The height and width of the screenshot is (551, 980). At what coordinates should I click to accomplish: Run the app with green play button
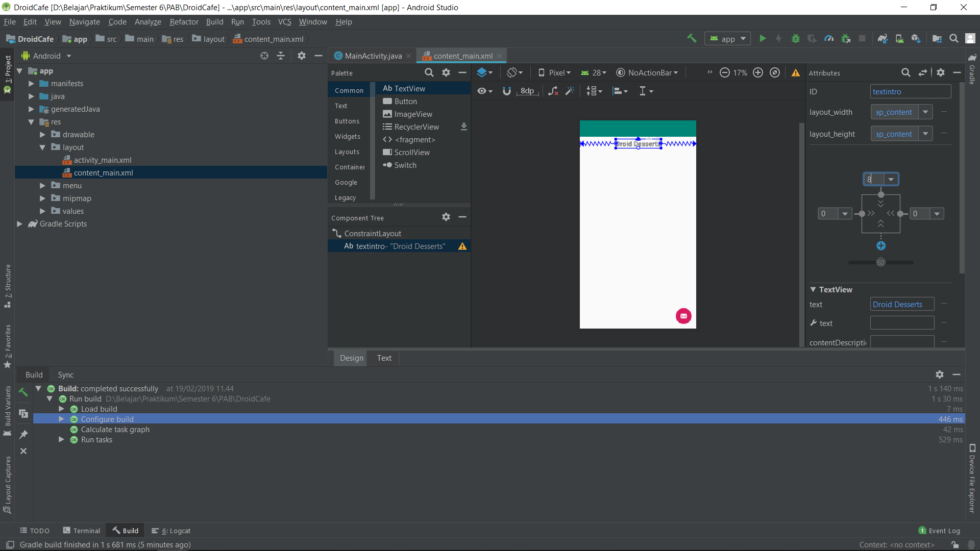(763, 39)
